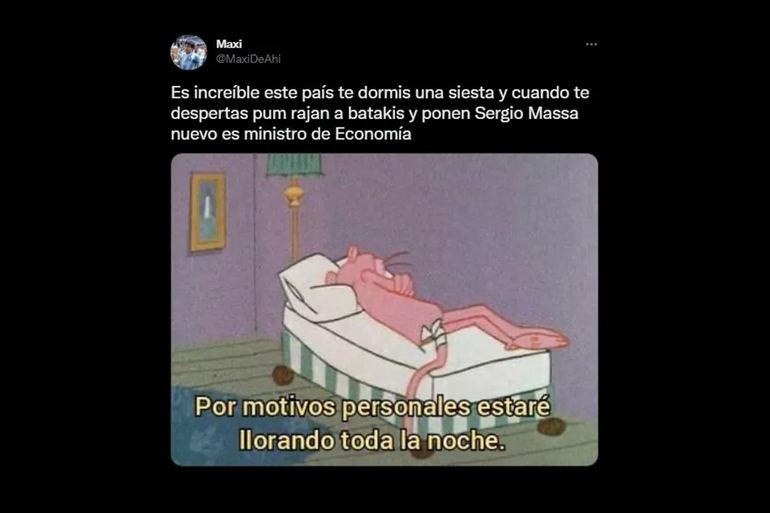Screen dimensions: 770x513
Task: Click the word 'Economía' in the tweet
Action: 373,134
